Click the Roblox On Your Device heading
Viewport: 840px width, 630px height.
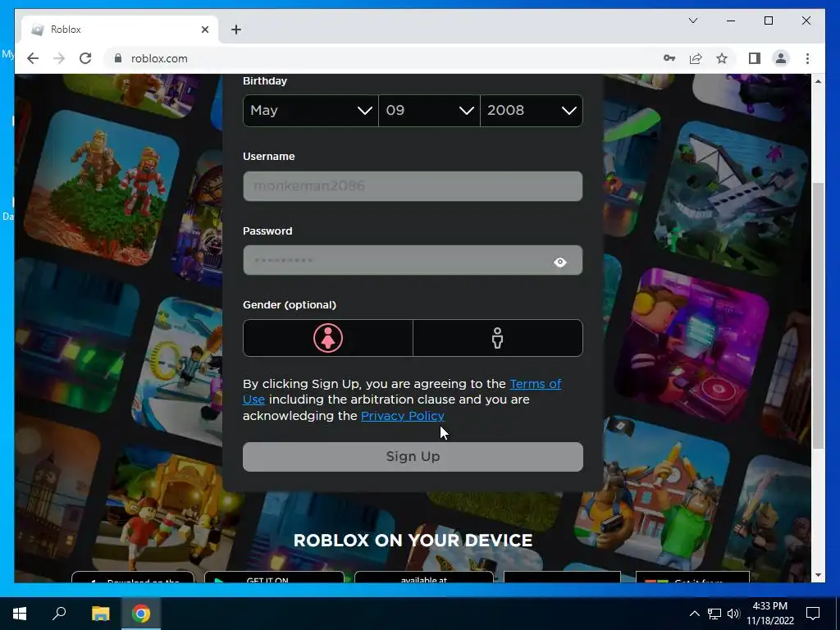click(413, 540)
